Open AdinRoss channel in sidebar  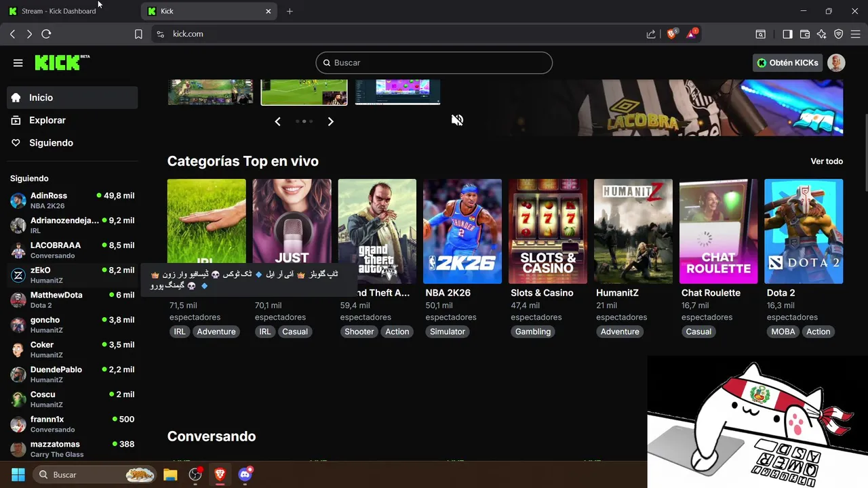coord(73,200)
